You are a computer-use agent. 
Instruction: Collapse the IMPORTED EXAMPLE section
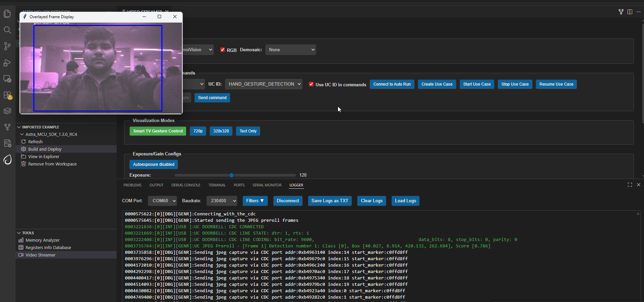(19, 127)
